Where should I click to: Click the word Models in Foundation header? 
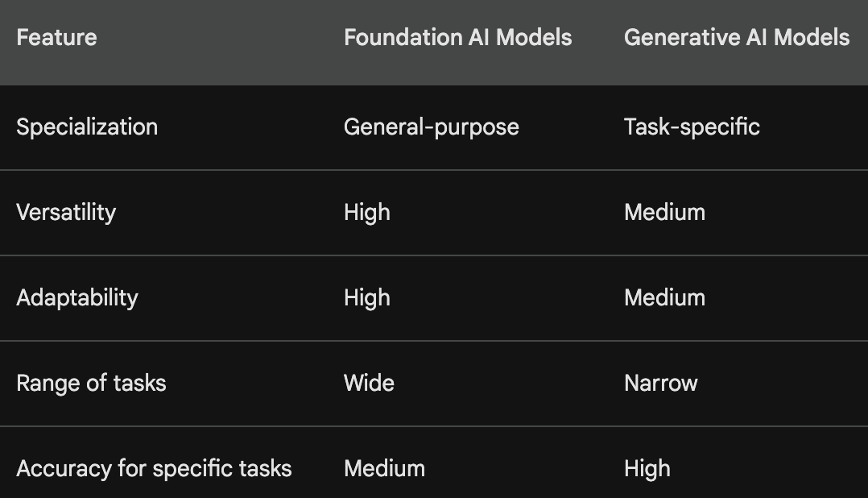click(x=534, y=38)
